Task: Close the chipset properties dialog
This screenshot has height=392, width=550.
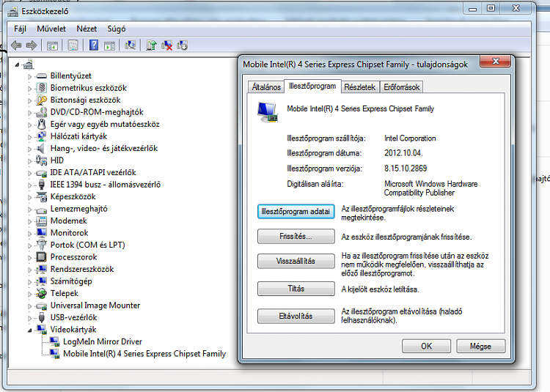Action: (x=495, y=62)
